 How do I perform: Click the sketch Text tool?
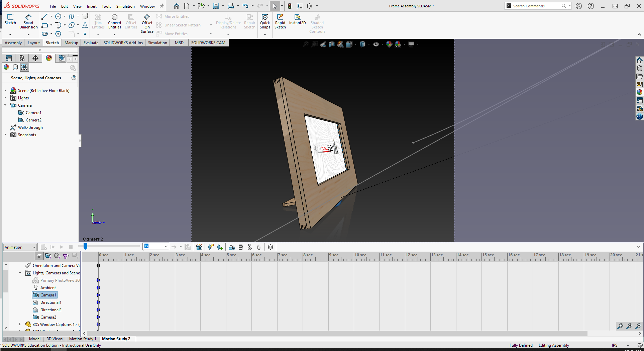(85, 25)
